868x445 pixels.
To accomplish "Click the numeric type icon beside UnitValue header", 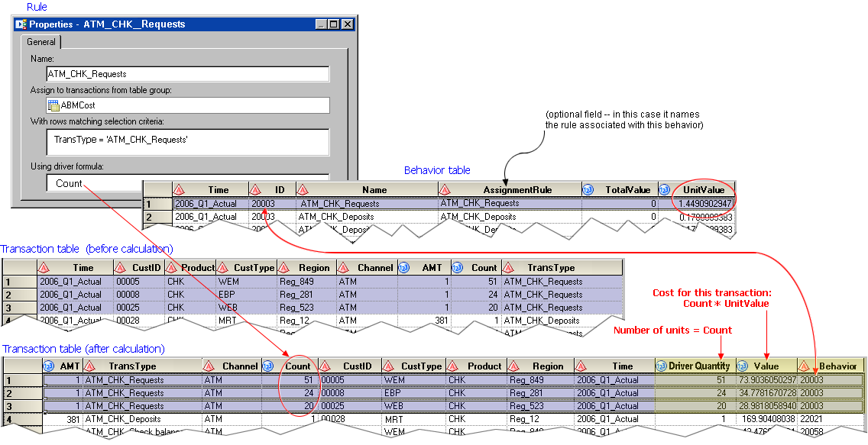I will tap(665, 189).
